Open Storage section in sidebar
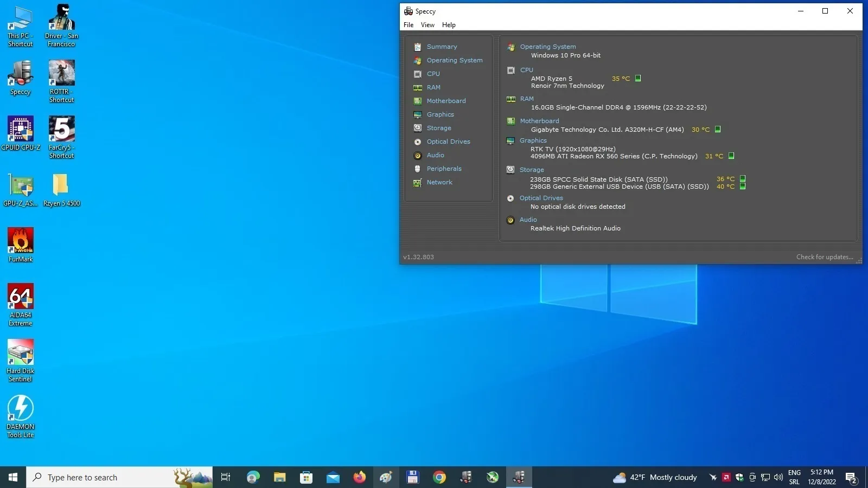The image size is (868, 488). pos(438,128)
